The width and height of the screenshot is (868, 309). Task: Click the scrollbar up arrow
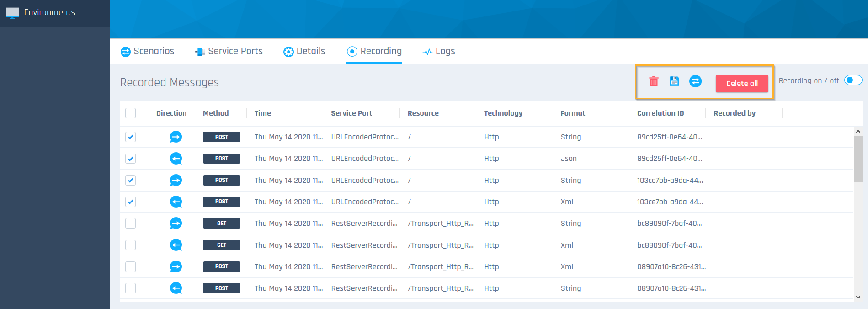[858, 131]
